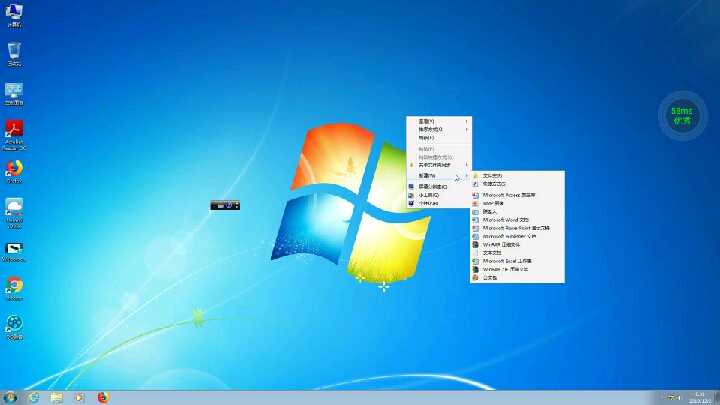Expand the shared folder sync submenu

439,165
